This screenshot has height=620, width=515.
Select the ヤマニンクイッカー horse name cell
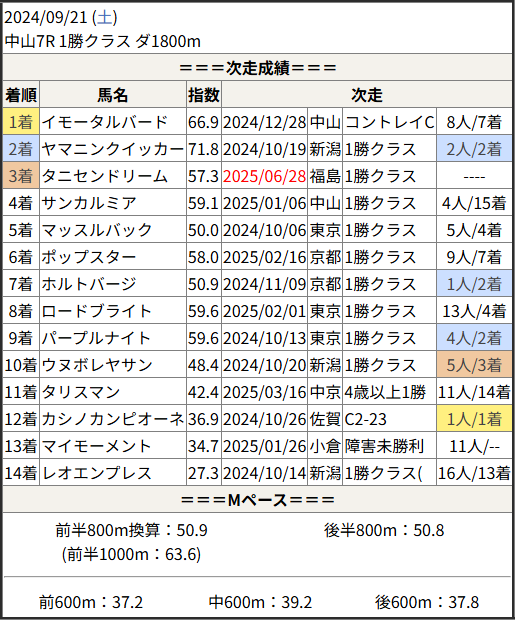coord(113,149)
